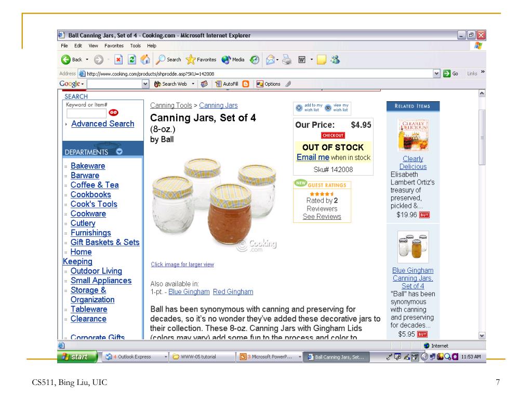Open the Edit menu
The image size is (532, 399).
[78, 46]
